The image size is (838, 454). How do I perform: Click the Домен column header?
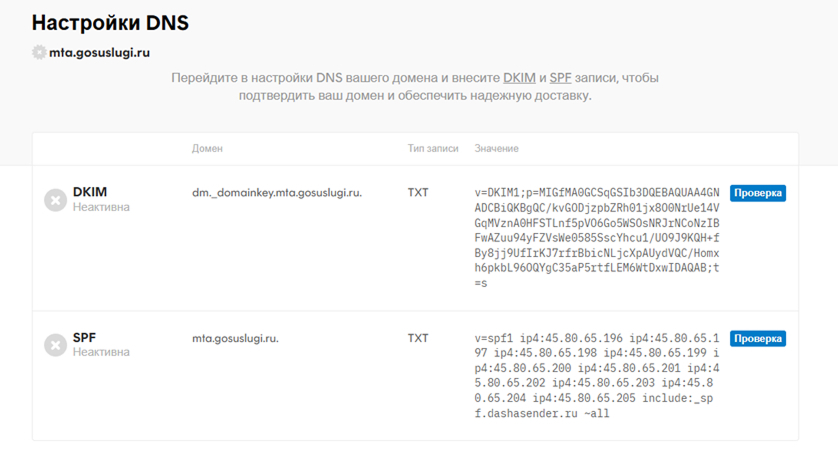point(207,148)
